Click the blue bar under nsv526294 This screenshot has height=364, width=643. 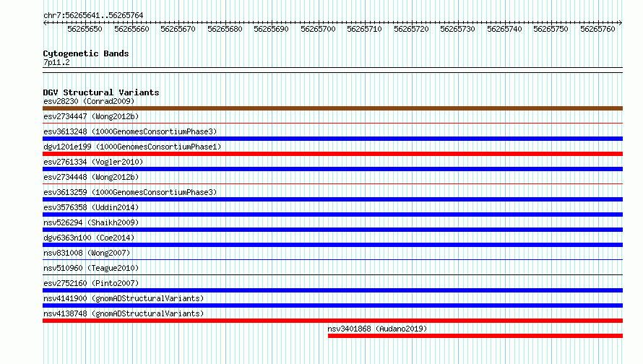(x=332, y=230)
